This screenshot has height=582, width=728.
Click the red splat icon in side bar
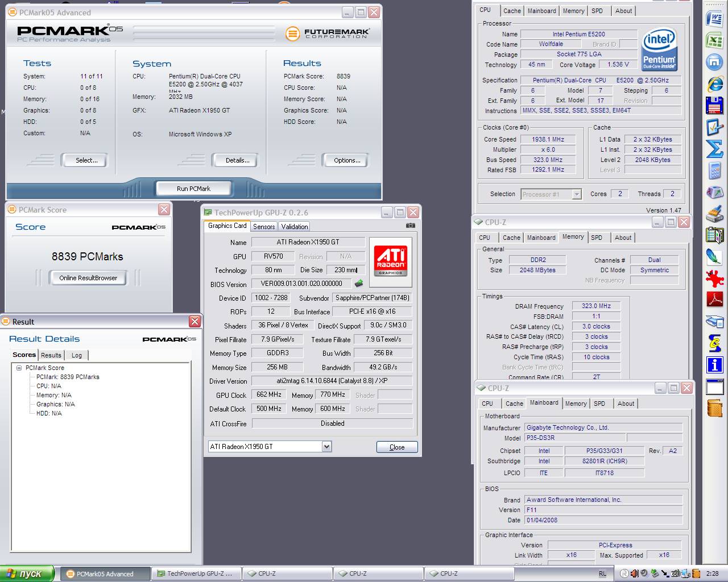pyautogui.click(x=714, y=278)
